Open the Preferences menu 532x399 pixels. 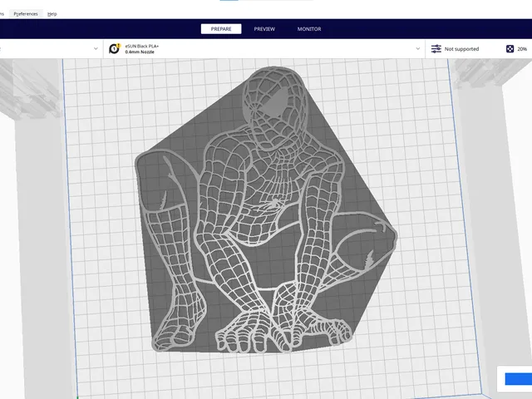(26, 14)
